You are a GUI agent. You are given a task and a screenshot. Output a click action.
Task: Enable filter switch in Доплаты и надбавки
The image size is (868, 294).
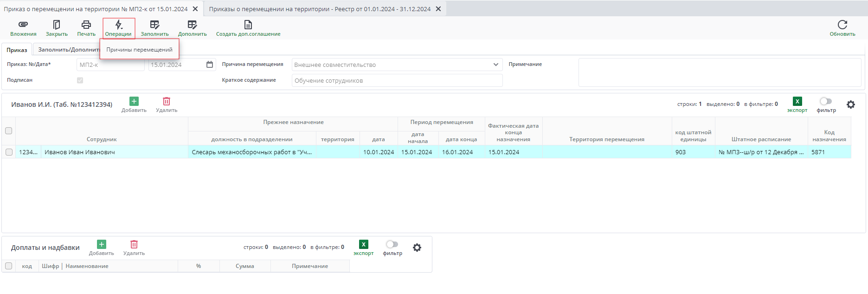pyautogui.click(x=392, y=244)
